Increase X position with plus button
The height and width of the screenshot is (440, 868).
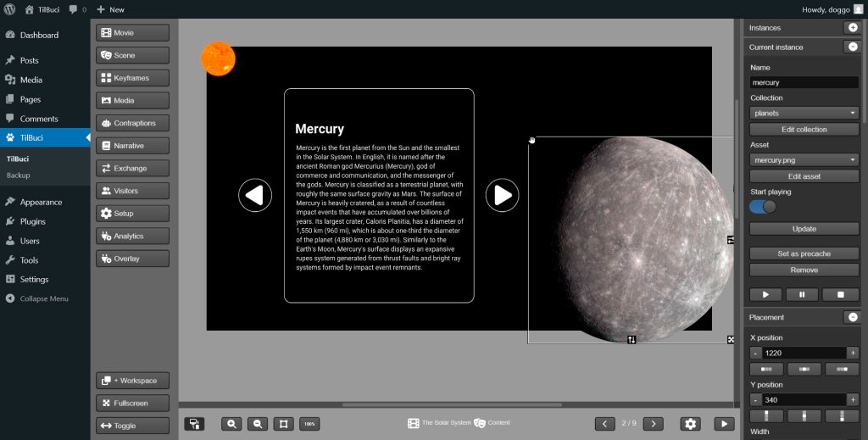[x=853, y=353]
